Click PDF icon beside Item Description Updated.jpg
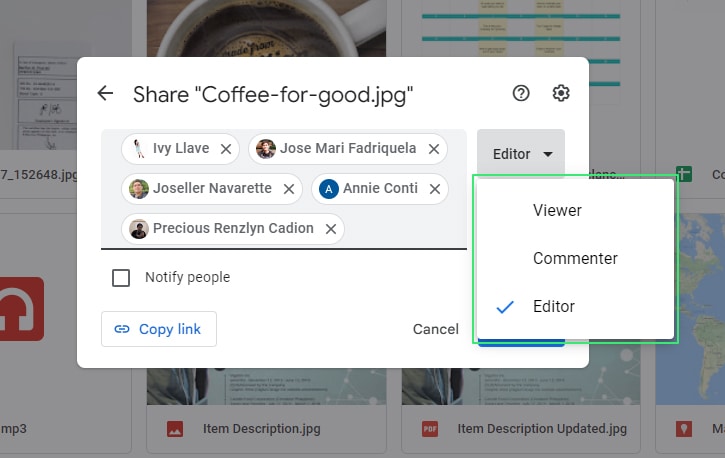The height and width of the screenshot is (458, 725). click(430, 429)
